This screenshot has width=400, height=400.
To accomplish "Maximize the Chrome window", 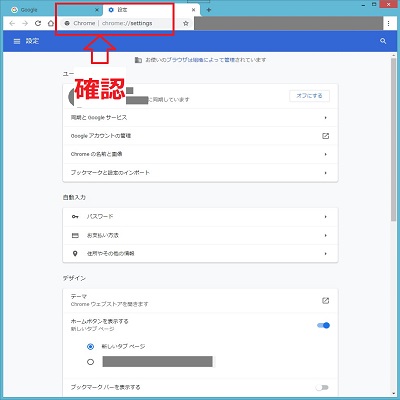I will (375, 5).
